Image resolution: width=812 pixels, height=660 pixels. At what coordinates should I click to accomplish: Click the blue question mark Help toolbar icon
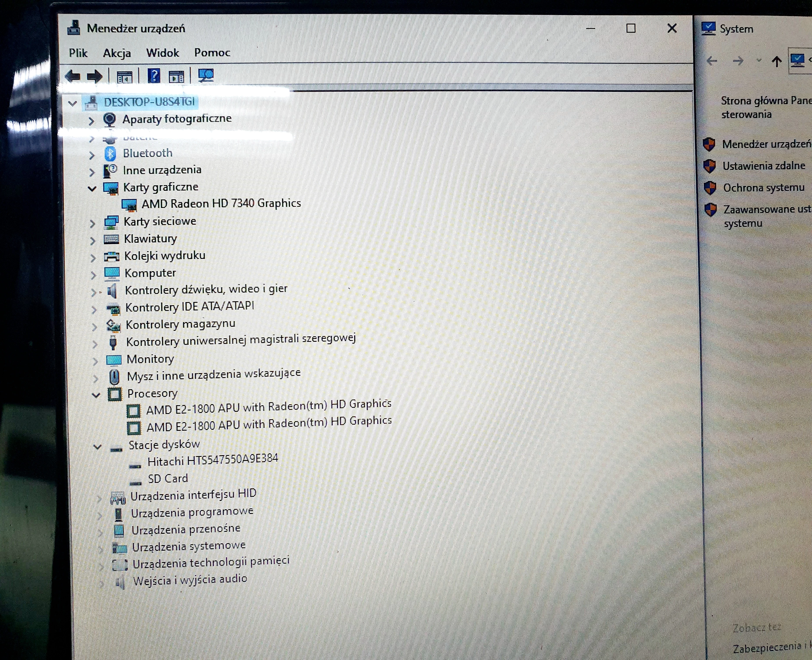(x=154, y=76)
